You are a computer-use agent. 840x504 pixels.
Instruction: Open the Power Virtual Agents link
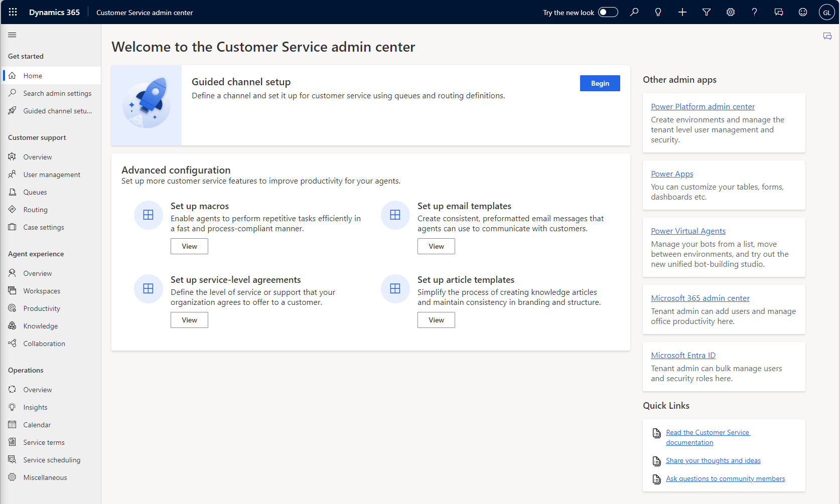pyautogui.click(x=688, y=231)
